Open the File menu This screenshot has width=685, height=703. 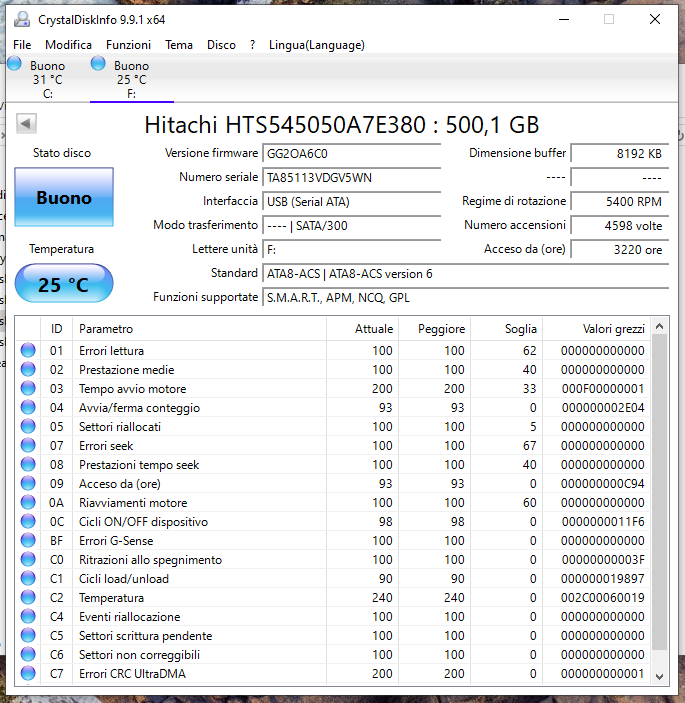(22, 45)
